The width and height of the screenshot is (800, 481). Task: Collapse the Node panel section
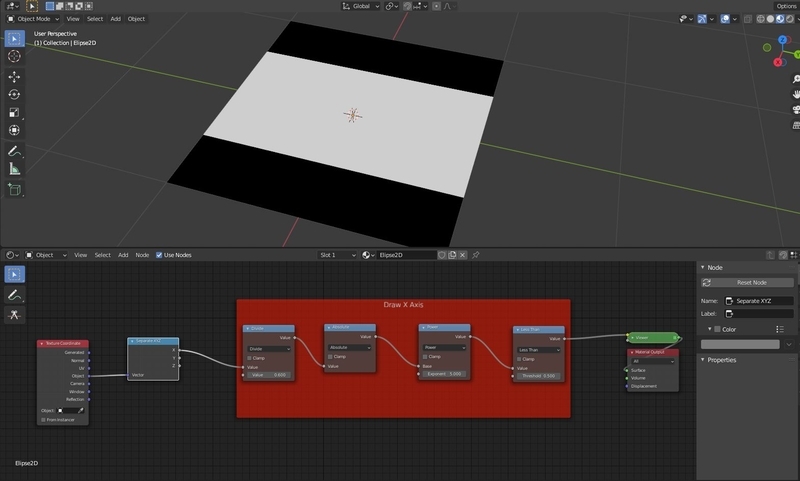[x=703, y=267]
